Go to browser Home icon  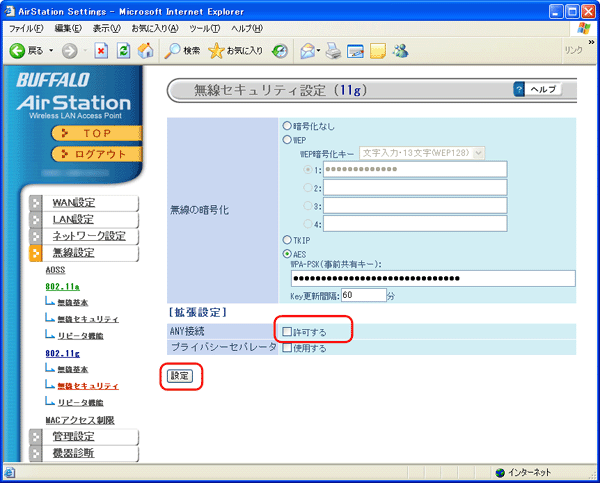(146, 50)
